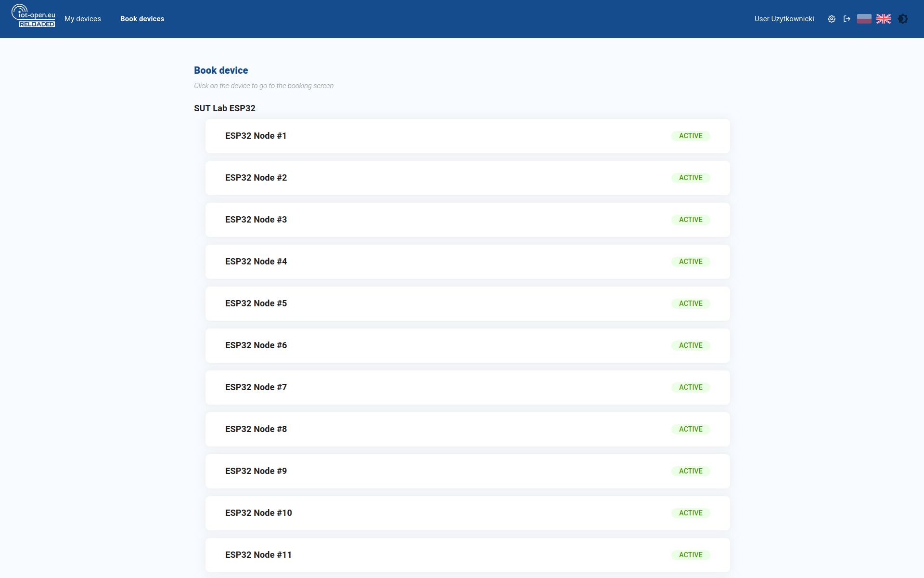Click ACTIVE badge on Node #5

[x=691, y=303]
